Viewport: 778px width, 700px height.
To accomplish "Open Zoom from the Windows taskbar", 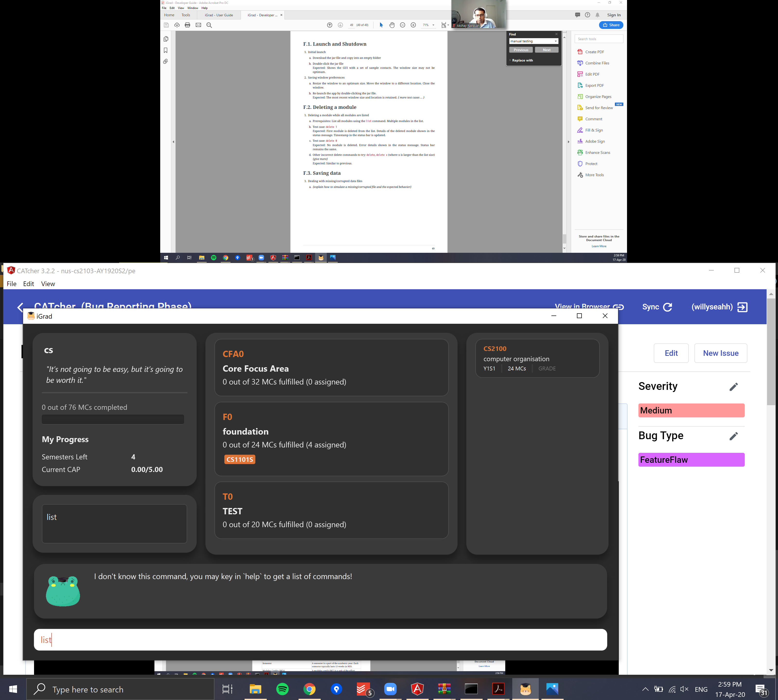I will [390, 689].
